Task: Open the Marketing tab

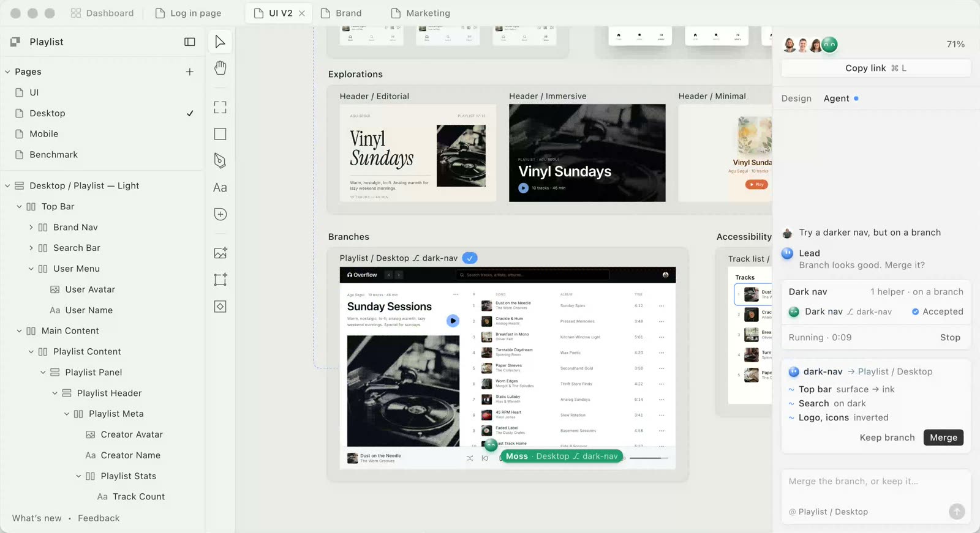Action: (420, 13)
